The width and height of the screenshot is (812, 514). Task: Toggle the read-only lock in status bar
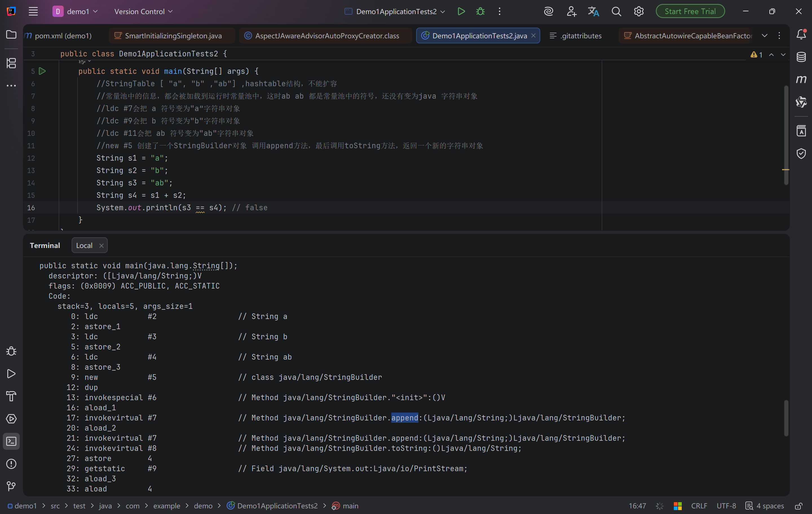pyautogui.click(x=798, y=506)
